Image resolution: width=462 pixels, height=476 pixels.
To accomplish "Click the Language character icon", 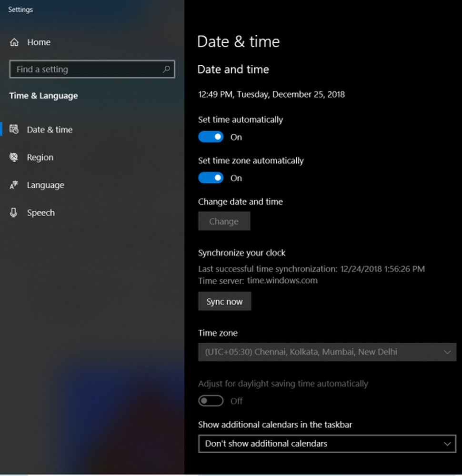I will tap(14, 185).
